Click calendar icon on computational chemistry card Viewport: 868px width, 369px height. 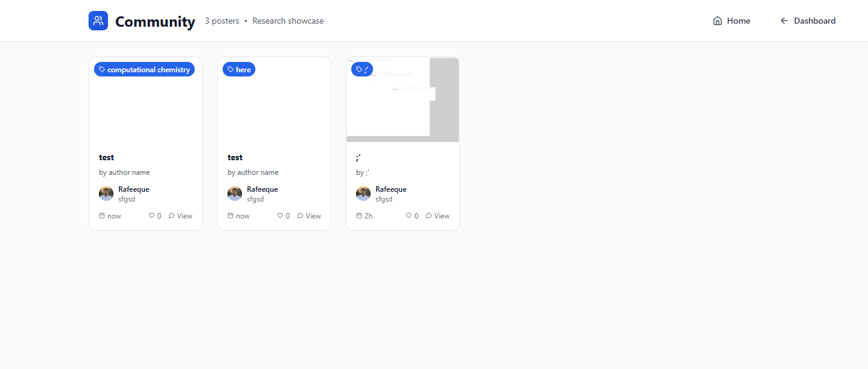(102, 215)
